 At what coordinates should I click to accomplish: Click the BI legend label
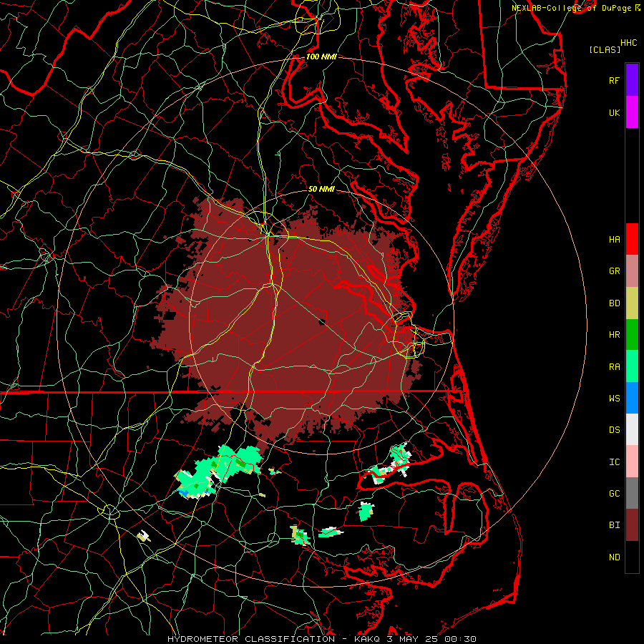[x=614, y=525]
